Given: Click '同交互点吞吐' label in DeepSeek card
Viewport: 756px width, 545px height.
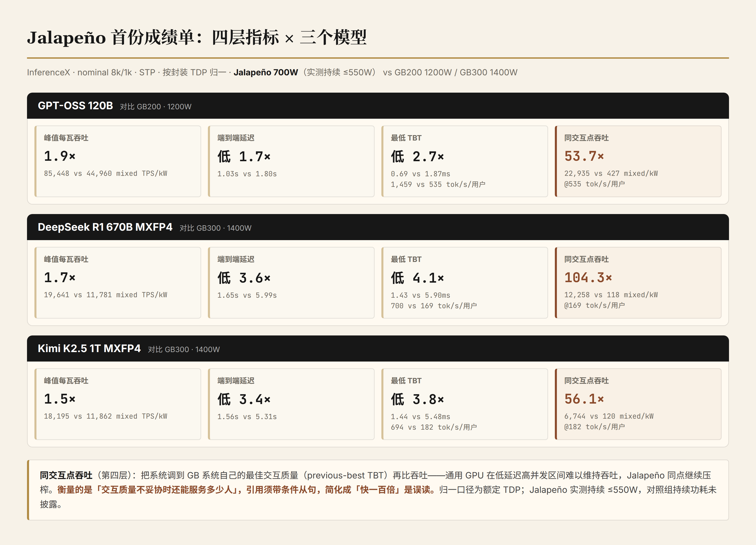Looking at the screenshot, I should [586, 259].
